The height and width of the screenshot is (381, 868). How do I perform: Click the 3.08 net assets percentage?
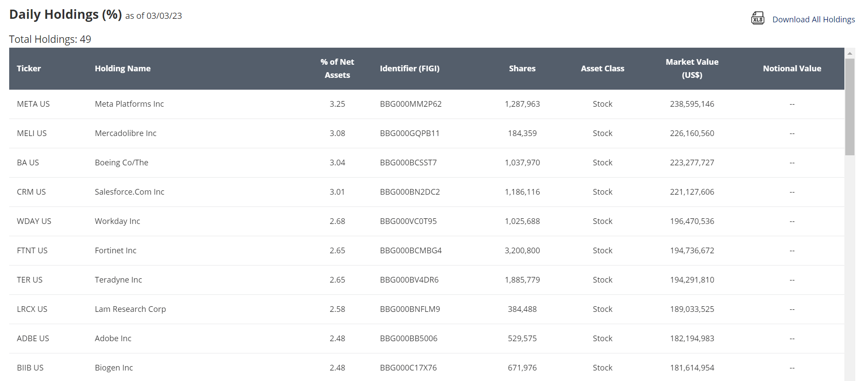click(x=337, y=133)
